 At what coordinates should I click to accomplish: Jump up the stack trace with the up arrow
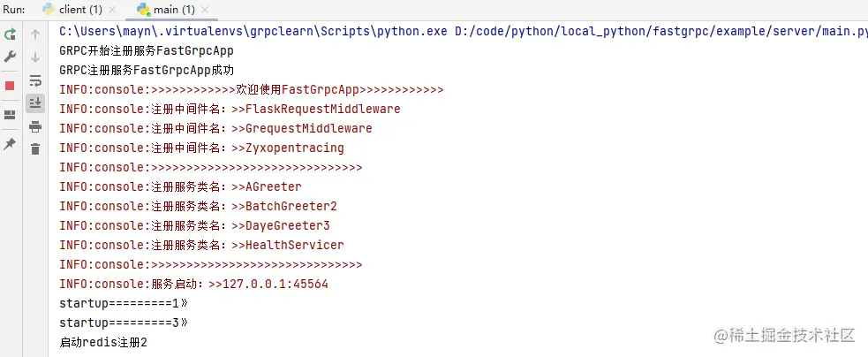35,35
